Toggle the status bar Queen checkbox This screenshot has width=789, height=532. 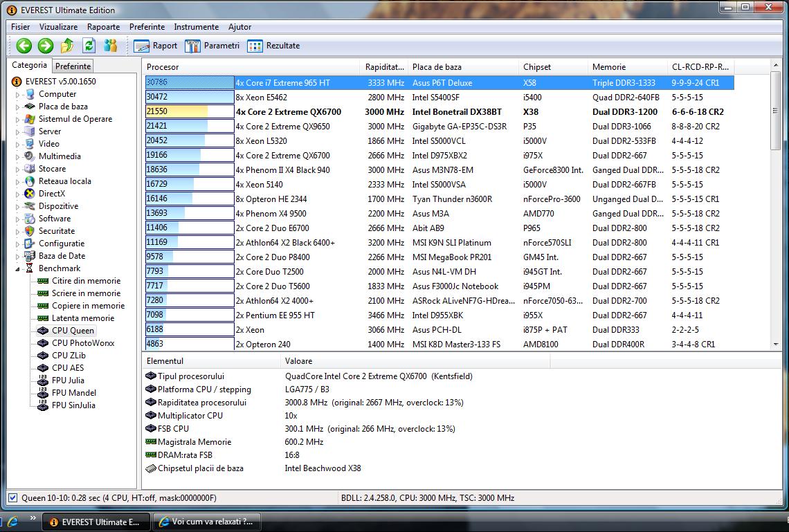click(x=13, y=498)
